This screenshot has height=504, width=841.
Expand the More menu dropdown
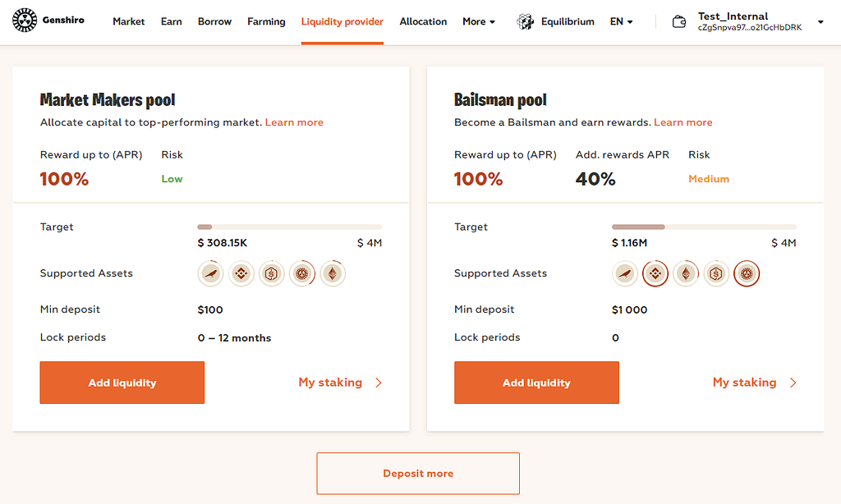point(479,22)
